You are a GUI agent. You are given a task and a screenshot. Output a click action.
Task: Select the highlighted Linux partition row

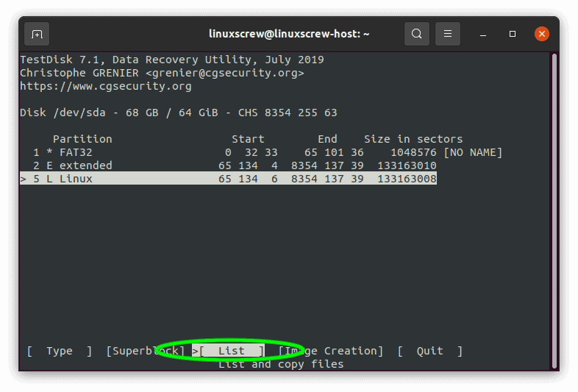coord(228,179)
